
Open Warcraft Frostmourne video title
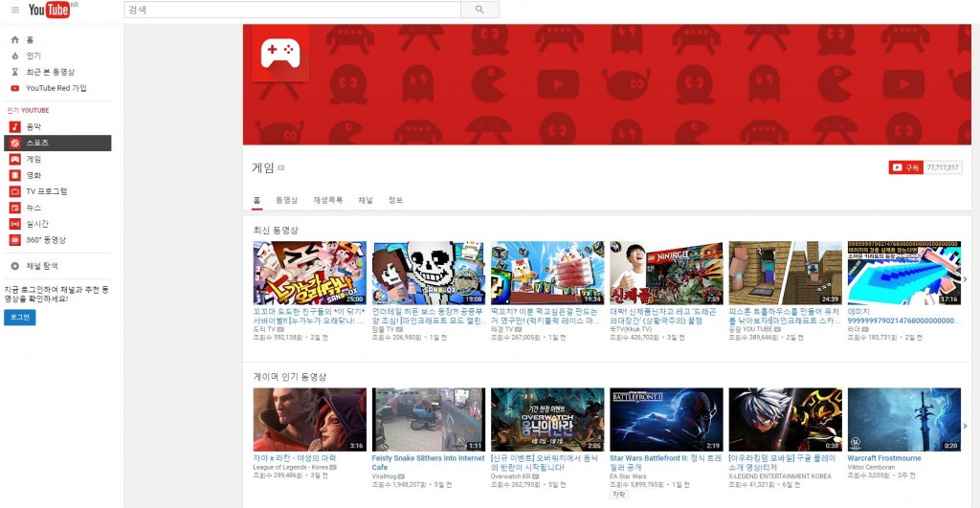[884, 458]
